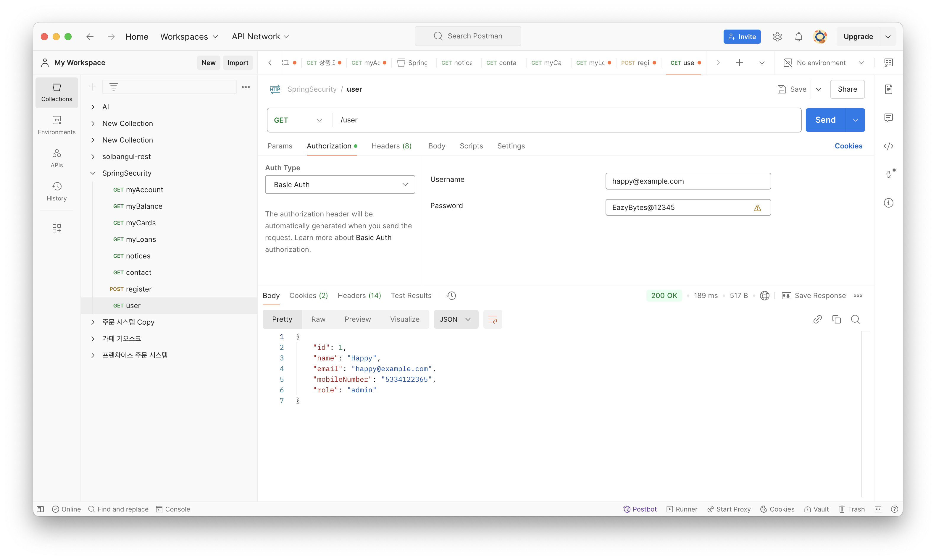Open the Environments sidebar section
The image size is (936, 560).
click(57, 125)
